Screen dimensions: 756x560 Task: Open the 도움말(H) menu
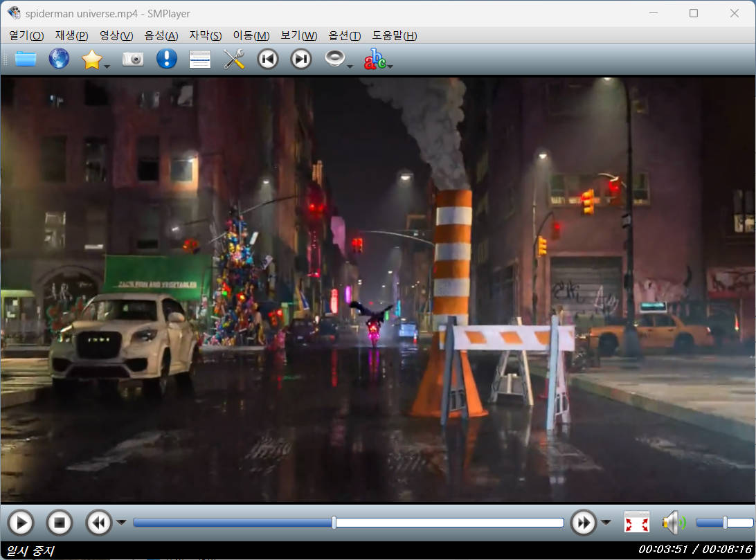coord(395,36)
